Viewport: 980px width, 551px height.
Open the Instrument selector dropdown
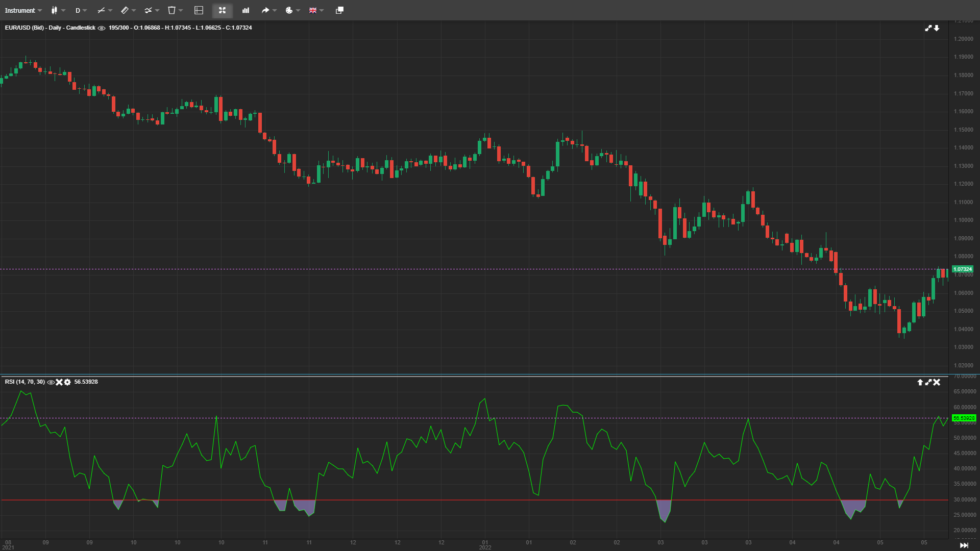(23, 10)
